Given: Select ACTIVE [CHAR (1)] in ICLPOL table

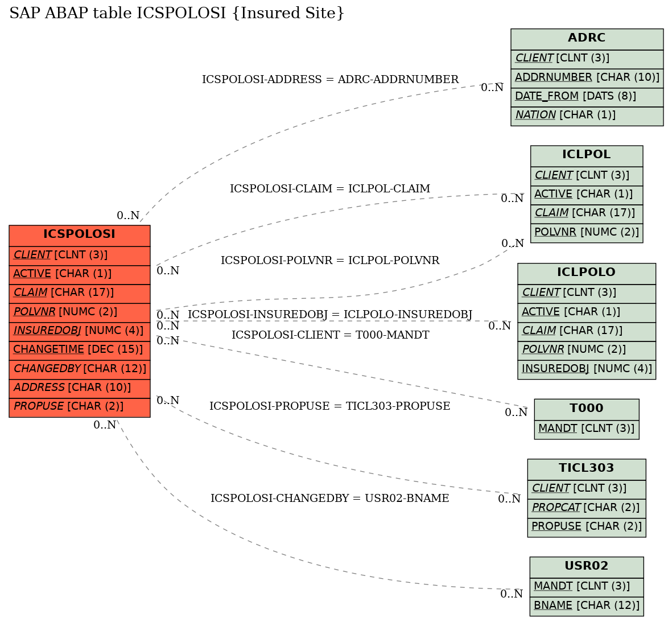Looking at the screenshot, I should pyautogui.click(x=586, y=195).
